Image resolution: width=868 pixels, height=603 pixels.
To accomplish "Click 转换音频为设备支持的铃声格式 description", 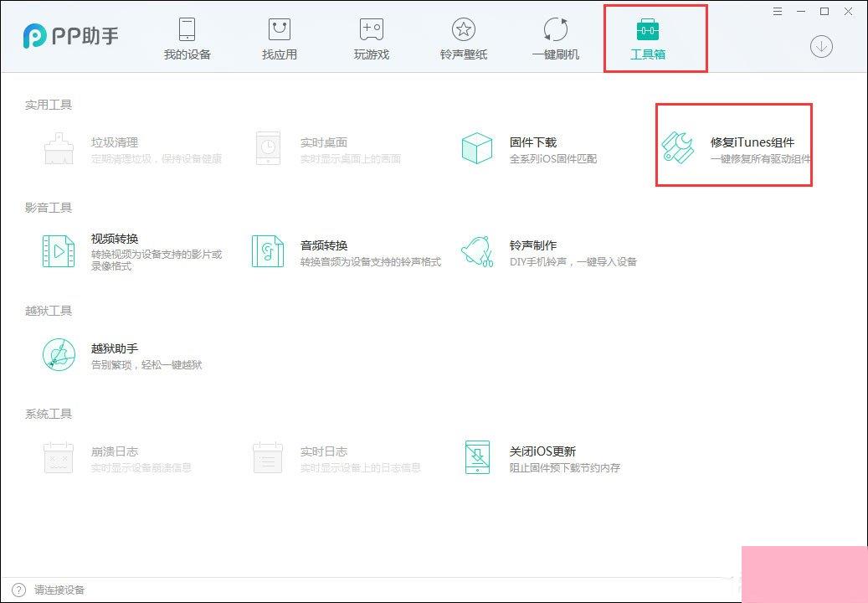I will 371,262.
